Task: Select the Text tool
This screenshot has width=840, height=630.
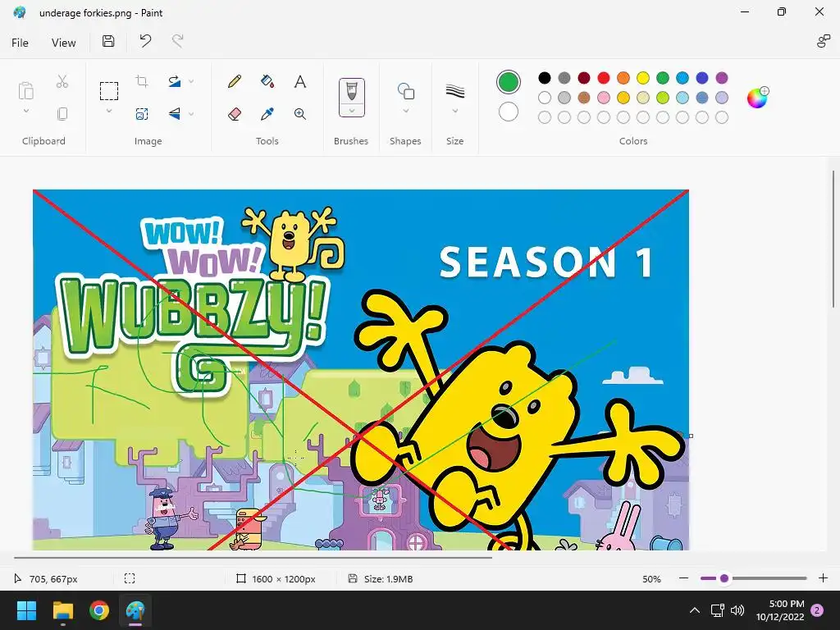Action: tap(300, 81)
